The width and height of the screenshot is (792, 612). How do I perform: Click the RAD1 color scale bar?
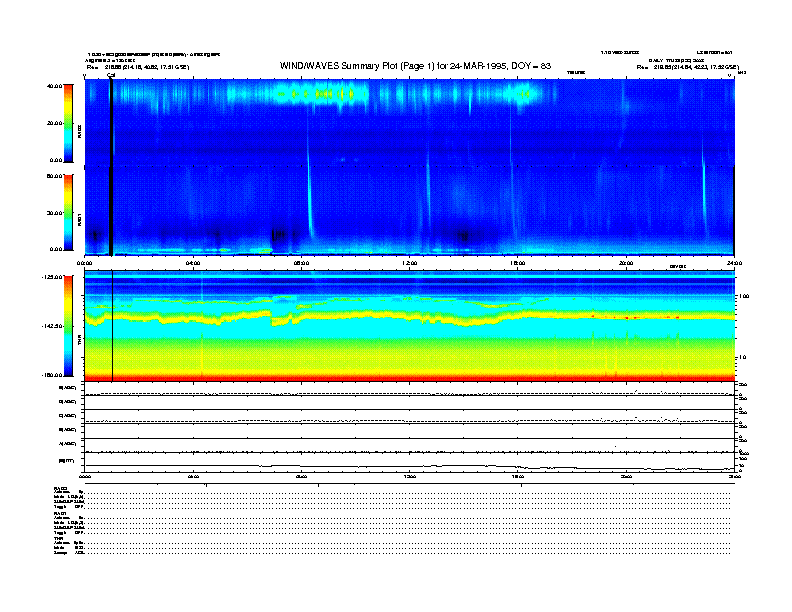click(x=68, y=213)
